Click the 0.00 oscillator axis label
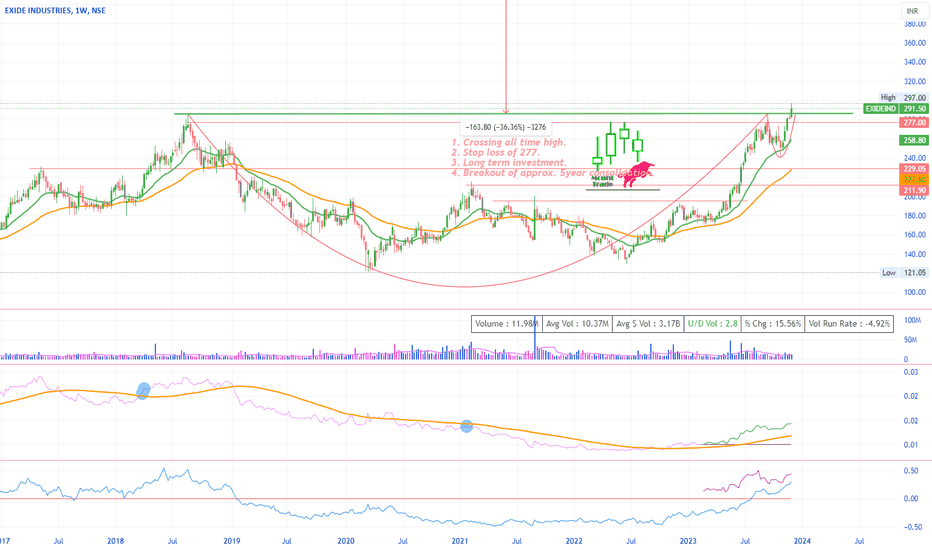The image size is (932, 550). point(911,499)
